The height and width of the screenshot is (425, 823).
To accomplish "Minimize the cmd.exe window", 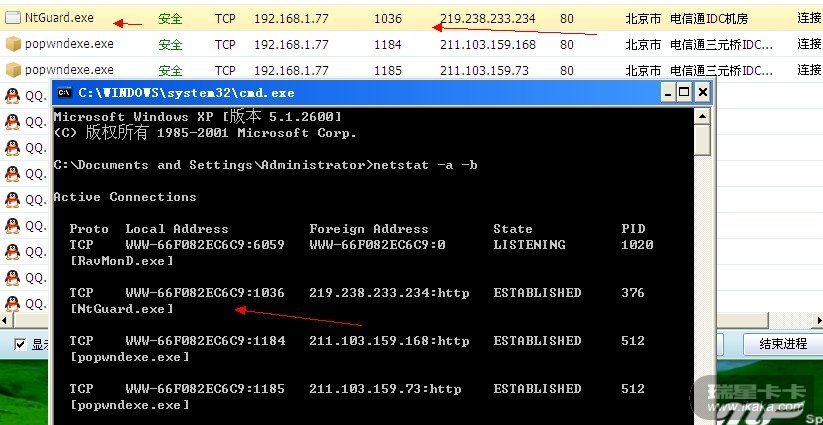I will coord(666,92).
